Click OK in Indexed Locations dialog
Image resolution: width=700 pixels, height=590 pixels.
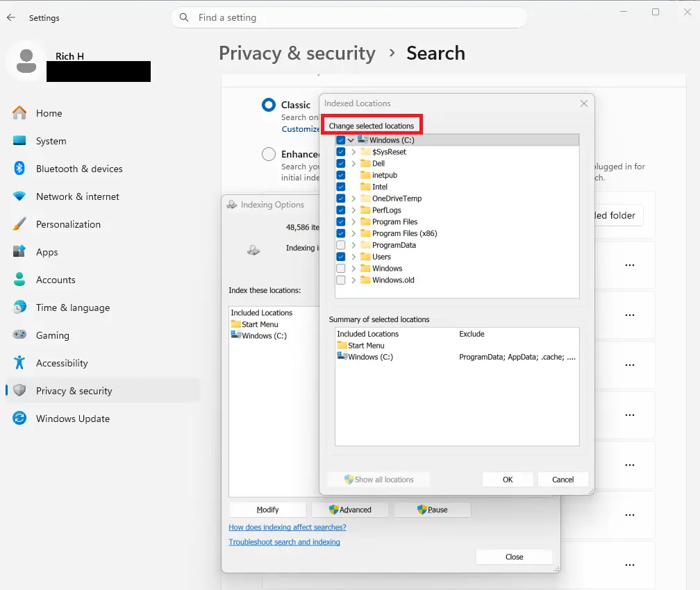coord(508,480)
